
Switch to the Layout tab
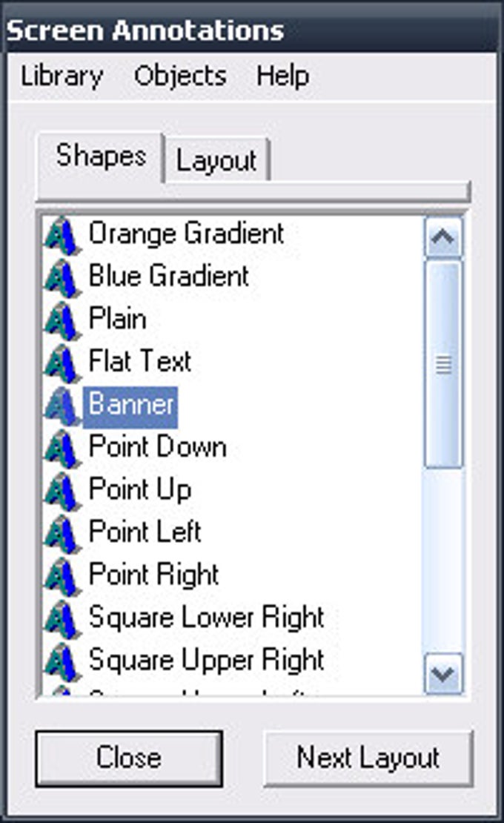(x=216, y=160)
